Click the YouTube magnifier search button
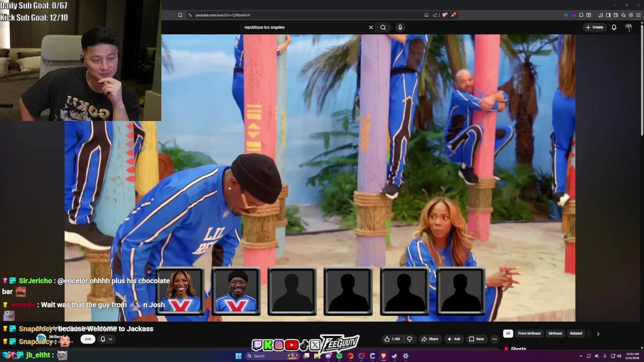The width and height of the screenshot is (644, 362). (383, 27)
